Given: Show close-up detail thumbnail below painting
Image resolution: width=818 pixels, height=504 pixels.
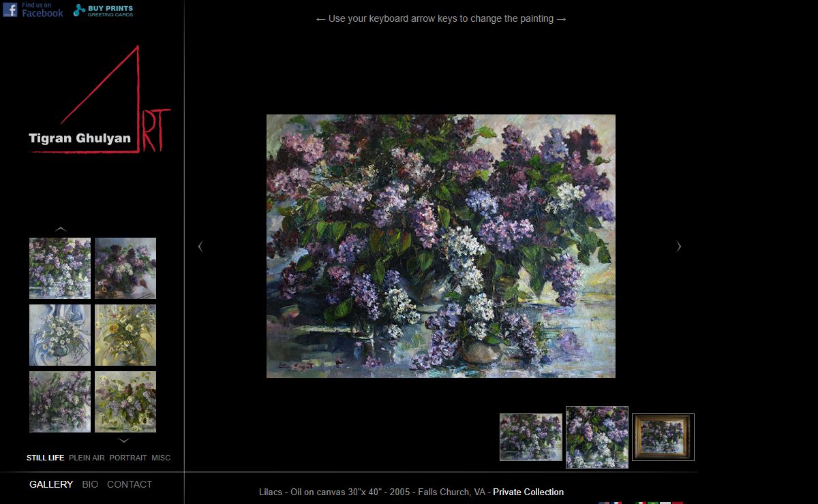Looking at the screenshot, I should (597, 437).
